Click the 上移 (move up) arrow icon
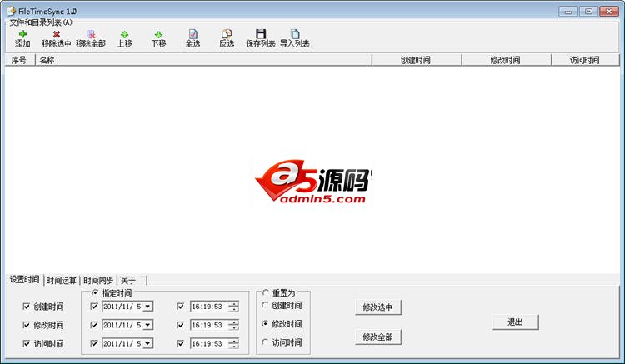Image resolution: width=625 pixels, height=364 pixels. pos(125,35)
